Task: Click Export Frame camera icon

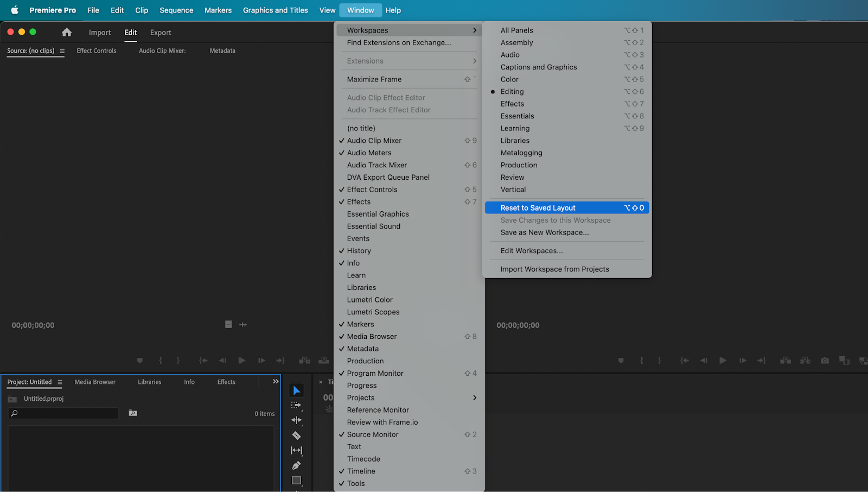Action: (825, 360)
